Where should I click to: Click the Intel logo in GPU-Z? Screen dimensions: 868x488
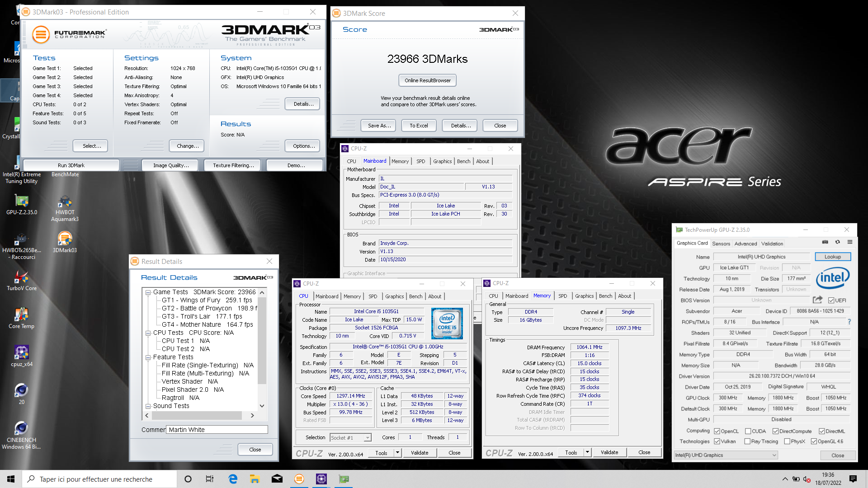click(833, 278)
